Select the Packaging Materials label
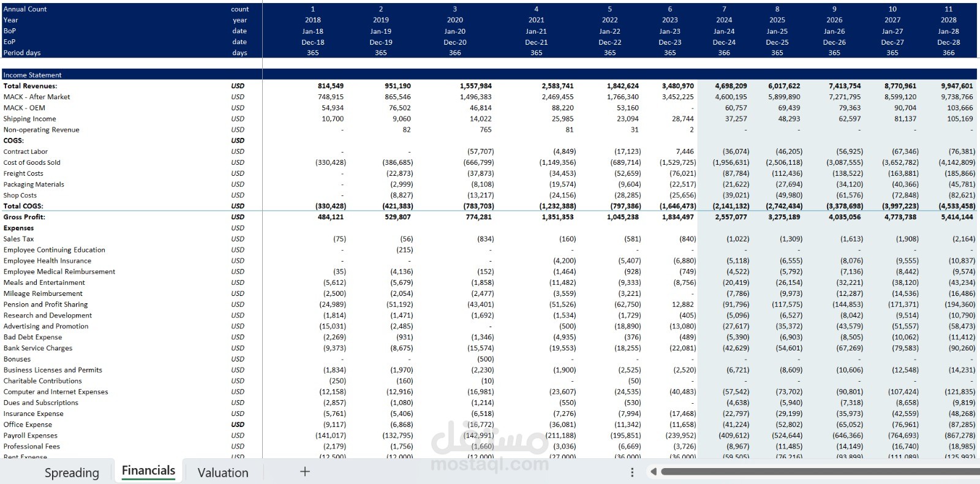The image size is (980, 484). click(x=34, y=184)
